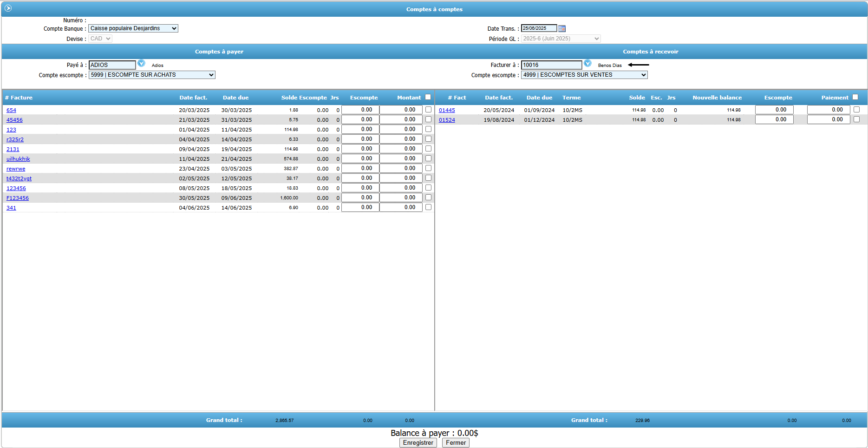
Task: Click the Montant field for invoice 341
Action: [401, 207]
